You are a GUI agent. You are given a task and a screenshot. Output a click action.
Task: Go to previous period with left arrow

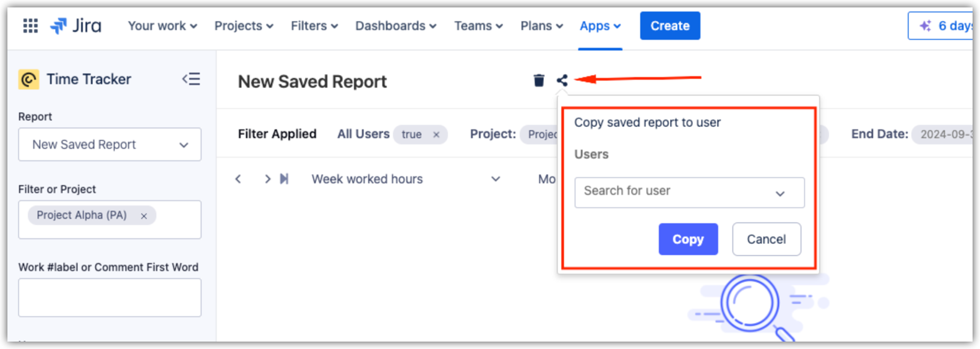(x=238, y=179)
